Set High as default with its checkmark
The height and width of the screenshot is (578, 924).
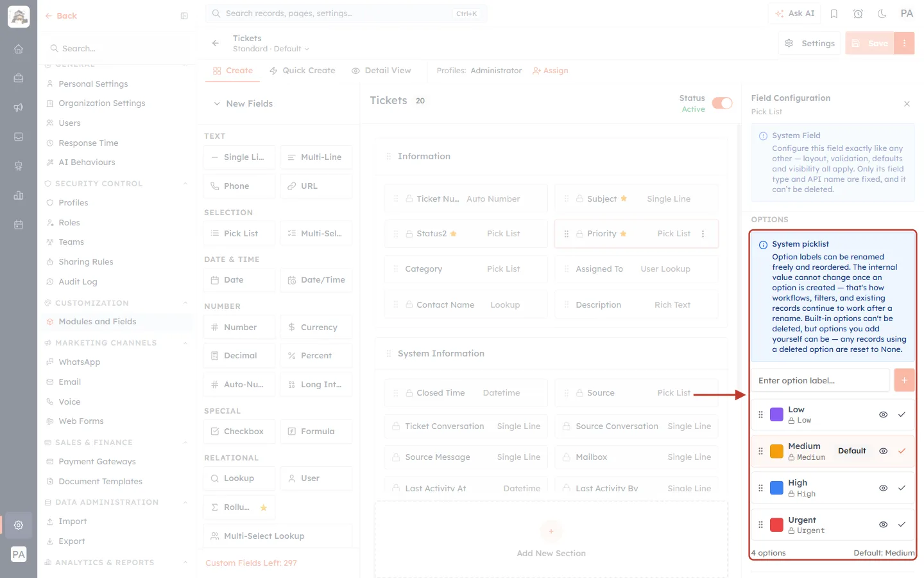(902, 488)
